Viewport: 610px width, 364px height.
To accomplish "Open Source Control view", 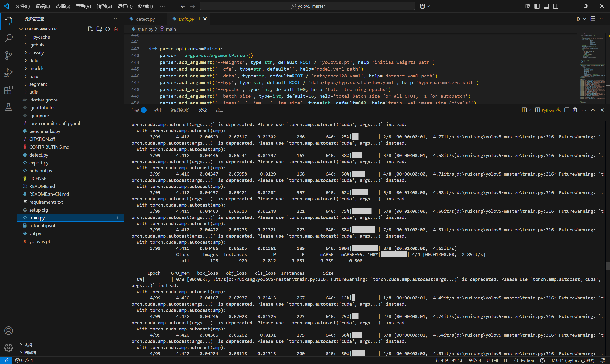I will point(9,56).
